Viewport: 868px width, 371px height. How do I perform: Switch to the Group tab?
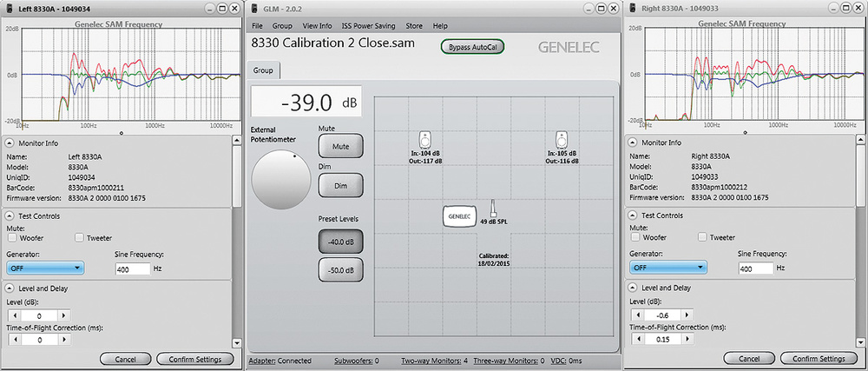(x=265, y=70)
